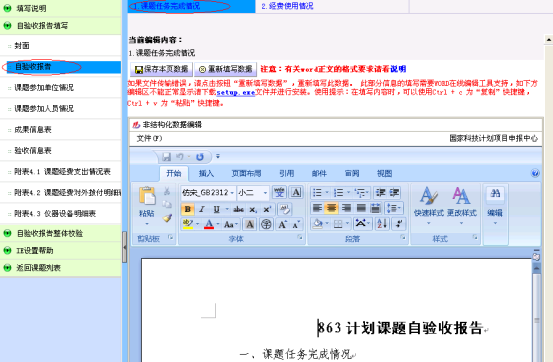Click the Increase Indent icon
The width and height of the screenshot is (553, 362).
click(x=394, y=193)
